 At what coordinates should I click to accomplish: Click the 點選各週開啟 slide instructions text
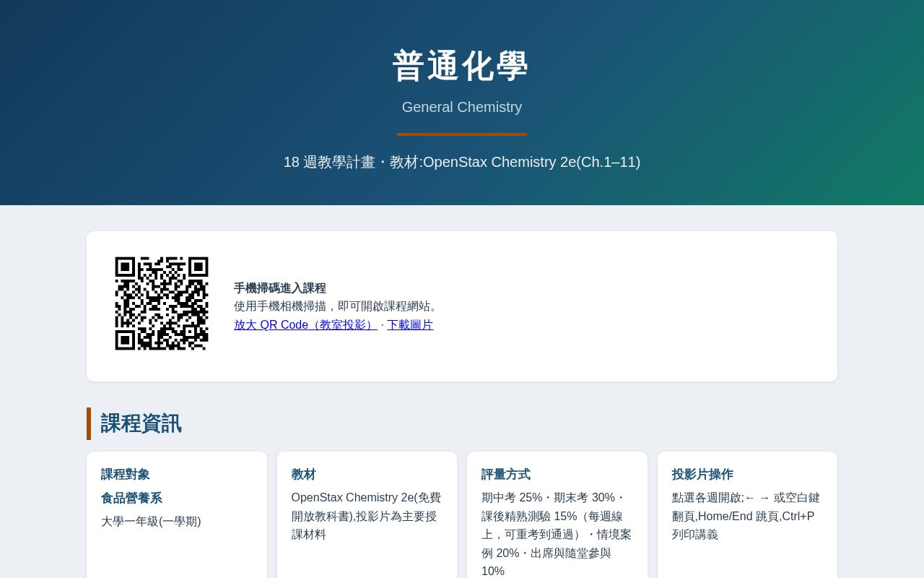pyautogui.click(x=746, y=517)
